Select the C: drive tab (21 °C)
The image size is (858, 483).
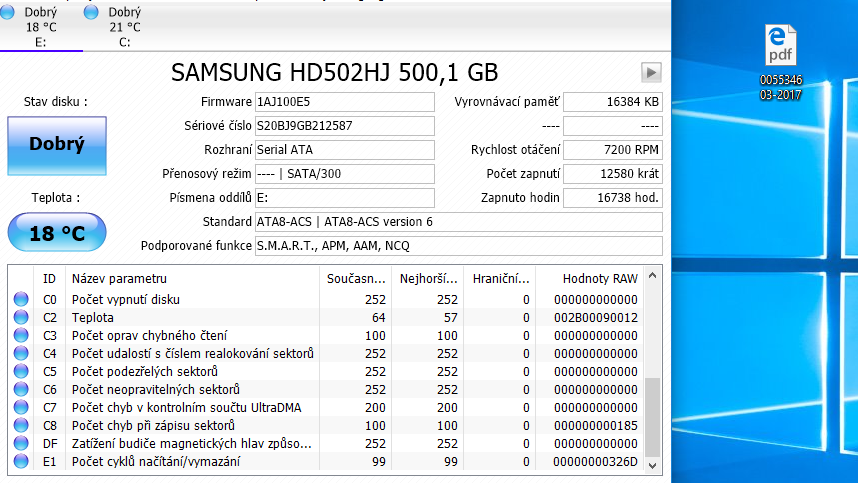125,26
